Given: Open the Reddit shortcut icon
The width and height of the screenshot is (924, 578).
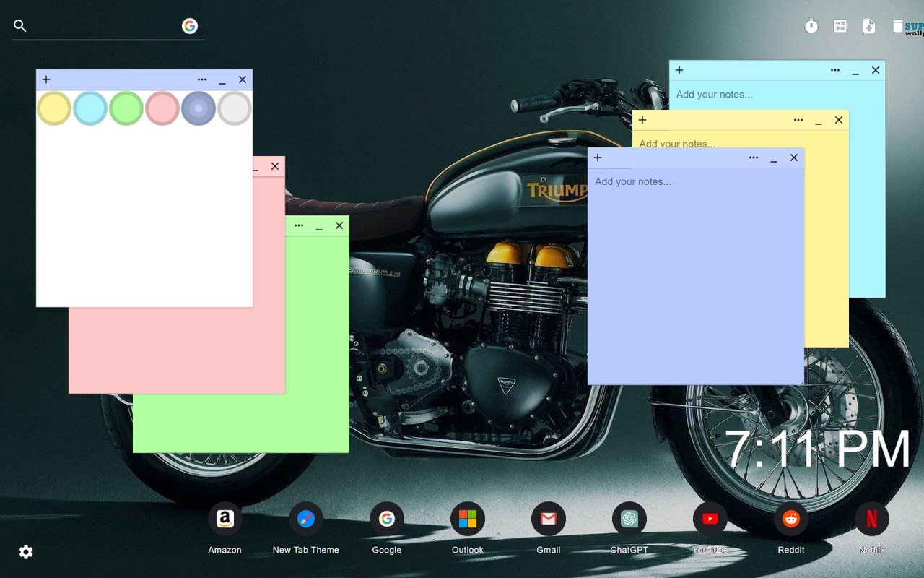Looking at the screenshot, I should click(x=790, y=519).
